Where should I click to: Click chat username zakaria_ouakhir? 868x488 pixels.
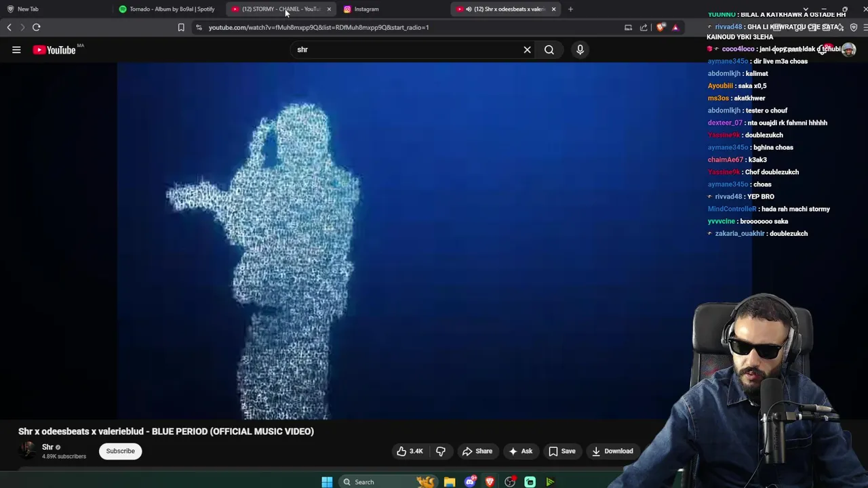[739, 233]
